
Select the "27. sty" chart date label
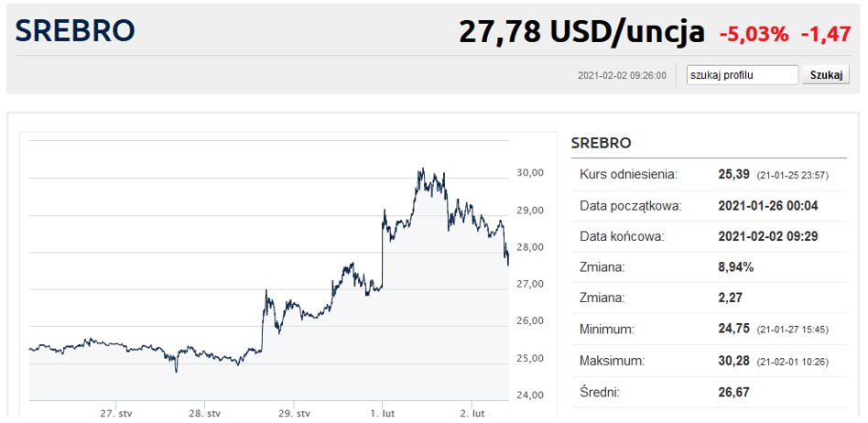(x=116, y=414)
